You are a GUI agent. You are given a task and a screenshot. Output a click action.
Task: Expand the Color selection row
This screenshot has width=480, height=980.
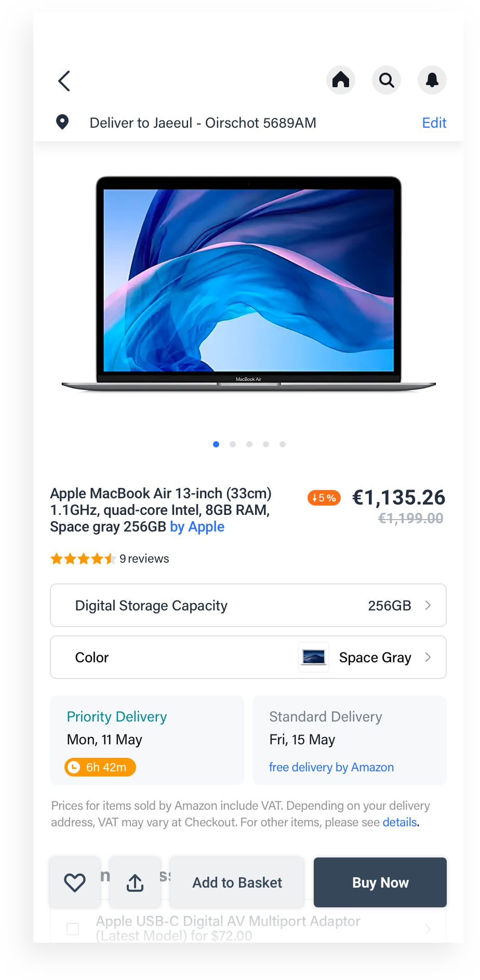[x=248, y=657]
